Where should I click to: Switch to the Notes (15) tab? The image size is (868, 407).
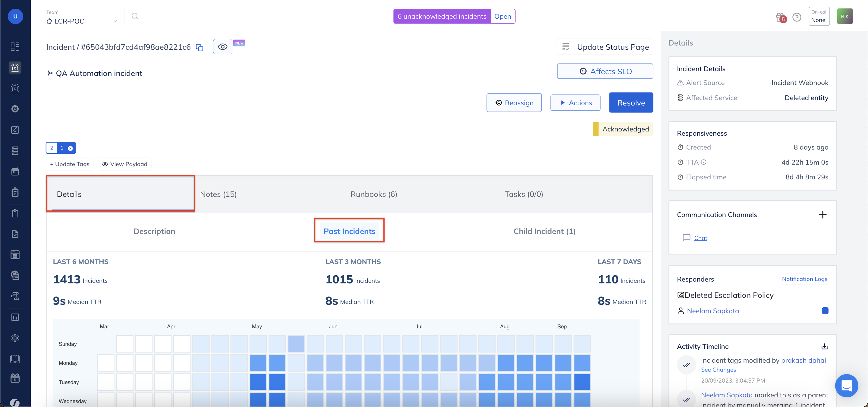[218, 194]
